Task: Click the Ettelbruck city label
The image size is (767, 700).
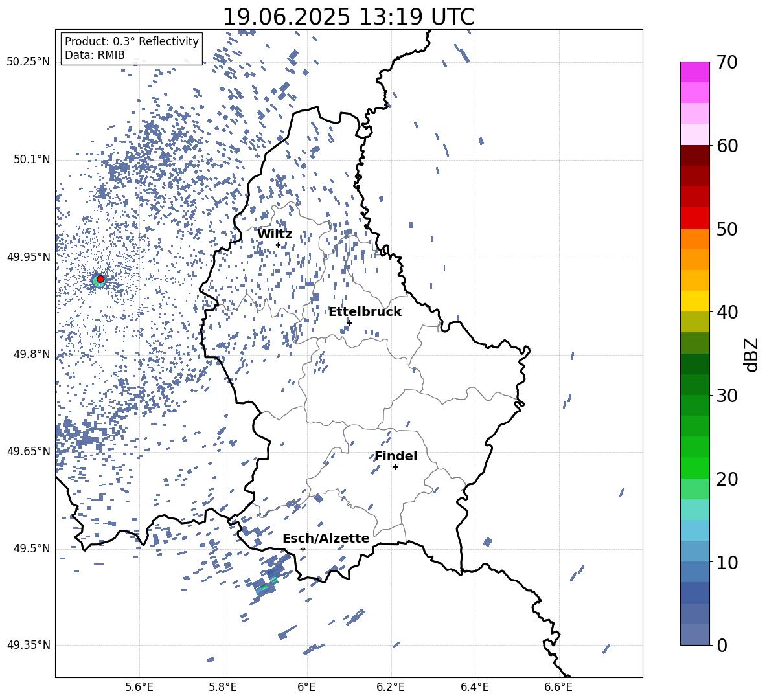Action: (365, 312)
